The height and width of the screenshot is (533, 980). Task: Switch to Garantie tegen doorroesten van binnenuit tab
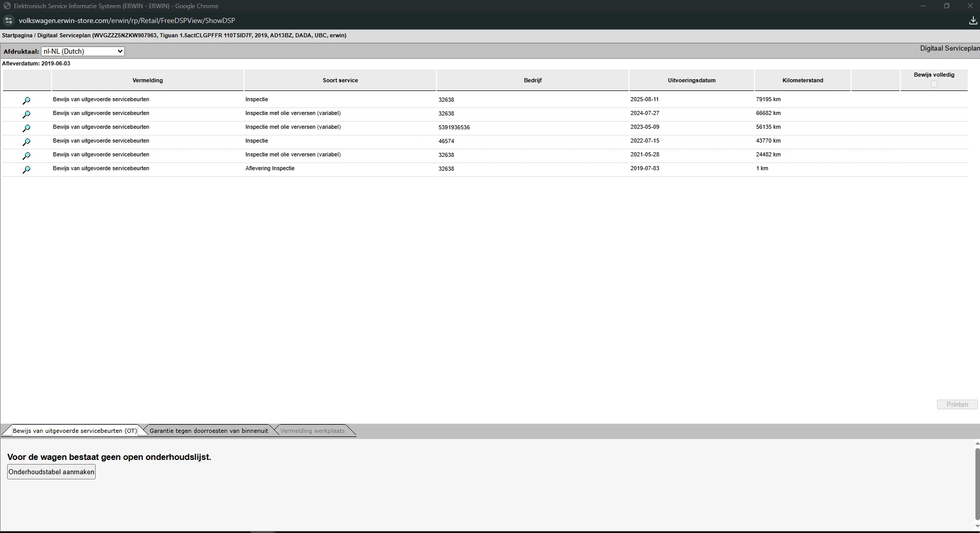pyautogui.click(x=209, y=431)
